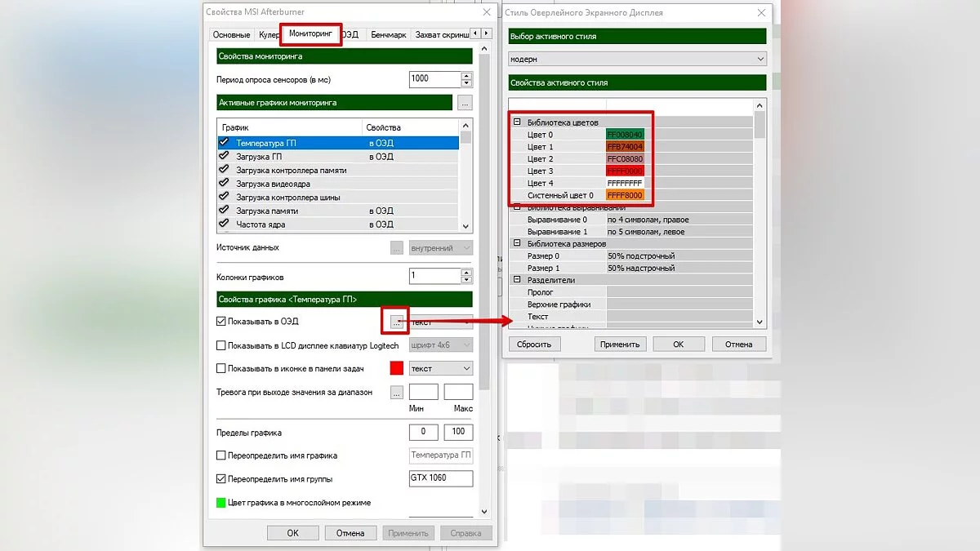
Task: Click OK in OSD style window
Action: click(678, 344)
